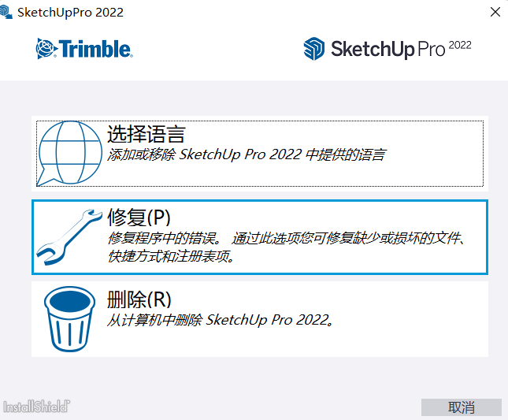Click the InstallShield logo
508x420 pixels.
(36, 407)
